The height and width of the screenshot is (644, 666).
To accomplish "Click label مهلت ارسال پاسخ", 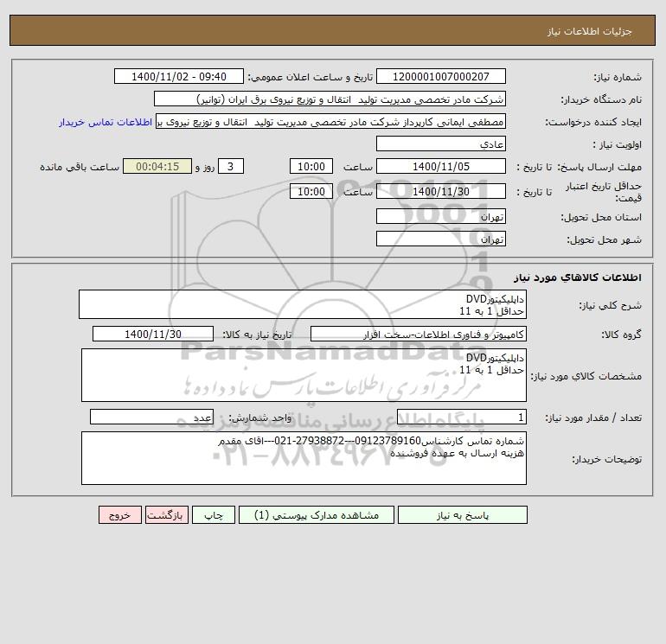I will [599, 167].
